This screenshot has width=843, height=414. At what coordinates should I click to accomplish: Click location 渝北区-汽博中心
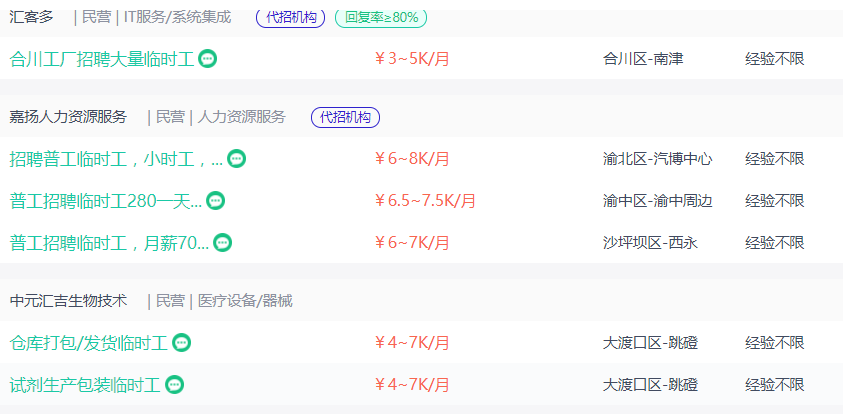tap(658, 159)
